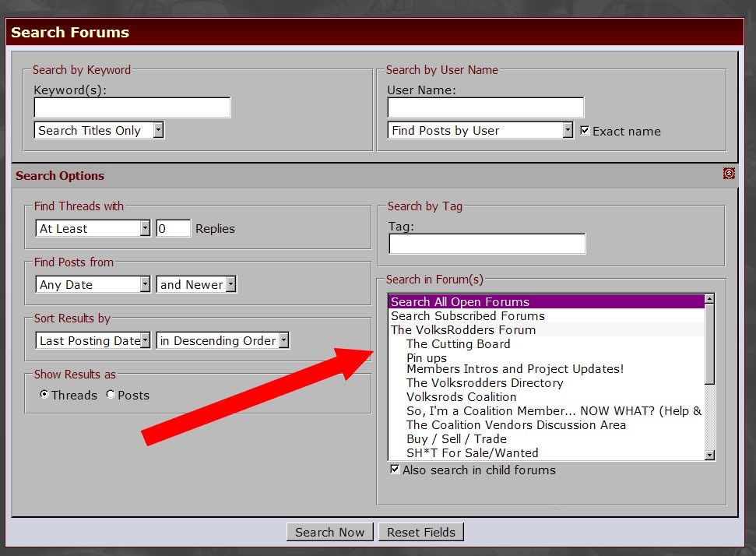This screenshot has width=756, height=556.
Task: Select Search Subscribed Forums in list
Action: point(547,315)
